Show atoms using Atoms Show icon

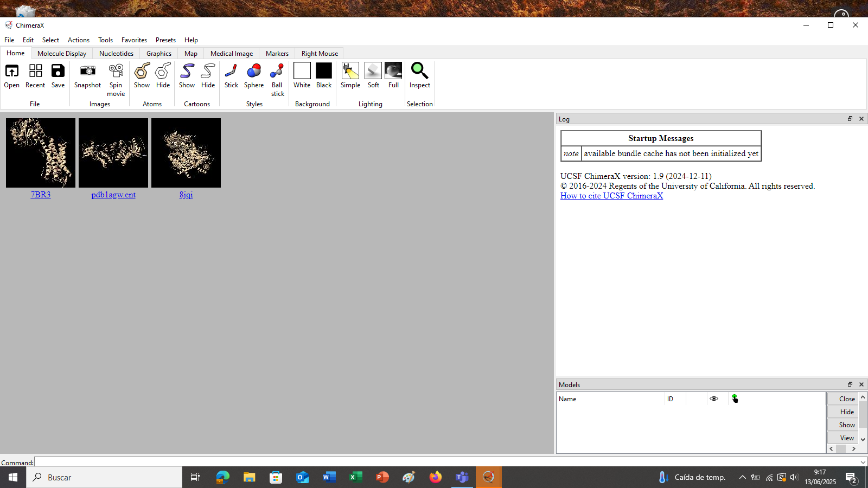click(x=142, y=76)
